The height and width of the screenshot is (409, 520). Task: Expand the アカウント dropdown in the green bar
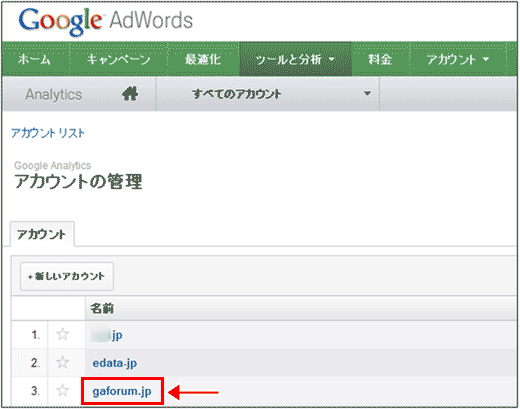pyautogui.click(x=458, y=59)
